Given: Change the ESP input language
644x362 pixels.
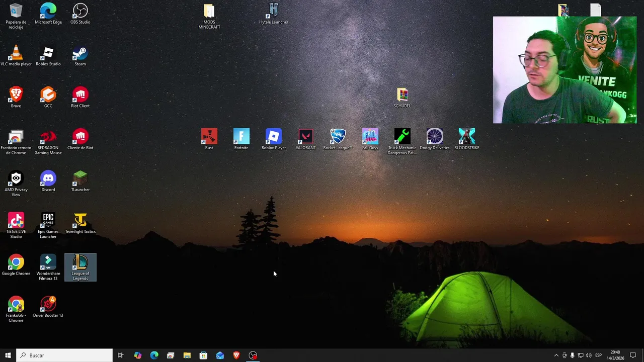Looking at the screenshot, I should click(x=598, y=355).
